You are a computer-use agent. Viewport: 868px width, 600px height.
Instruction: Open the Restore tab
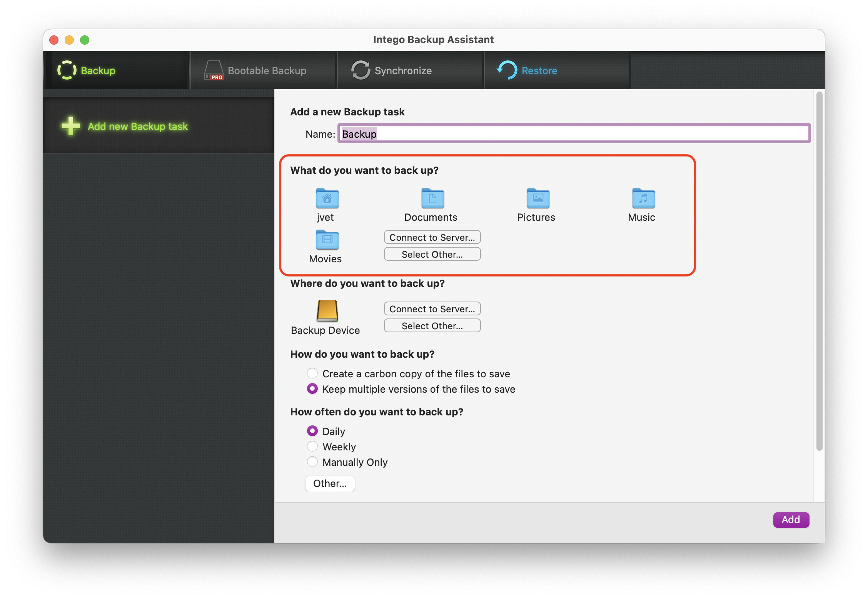557,70
